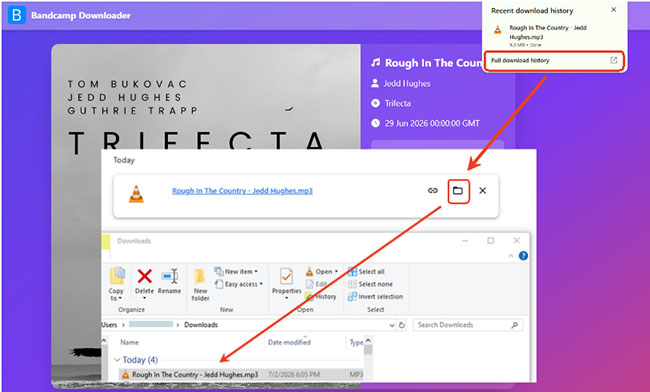The width and height of the screenshot is (650, 392).
Task: Click artist name Jedd Hughes
Action: 407,83
